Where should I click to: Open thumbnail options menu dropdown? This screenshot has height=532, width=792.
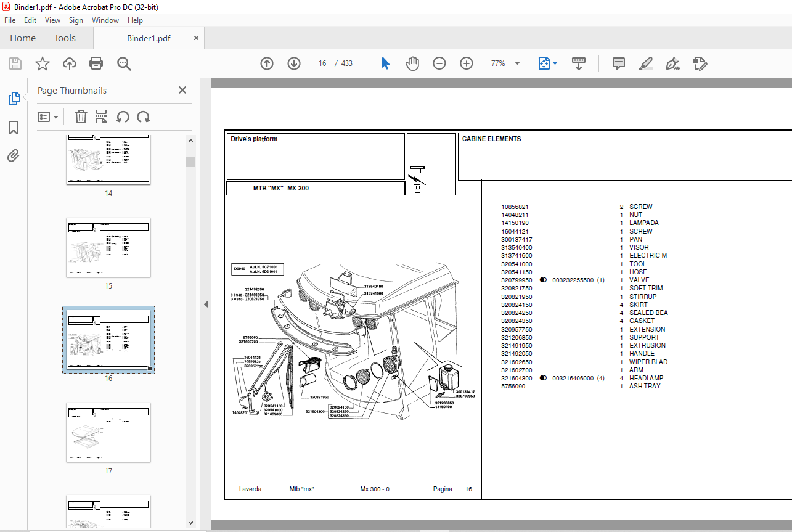point(48,117)
